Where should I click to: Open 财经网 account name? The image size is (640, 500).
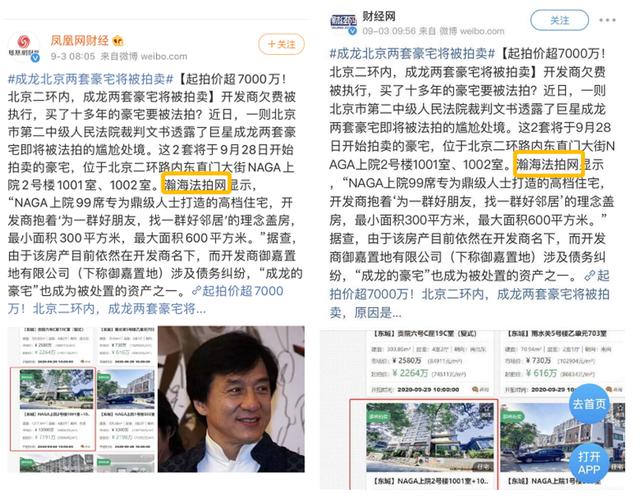click(x=379, y=16)
